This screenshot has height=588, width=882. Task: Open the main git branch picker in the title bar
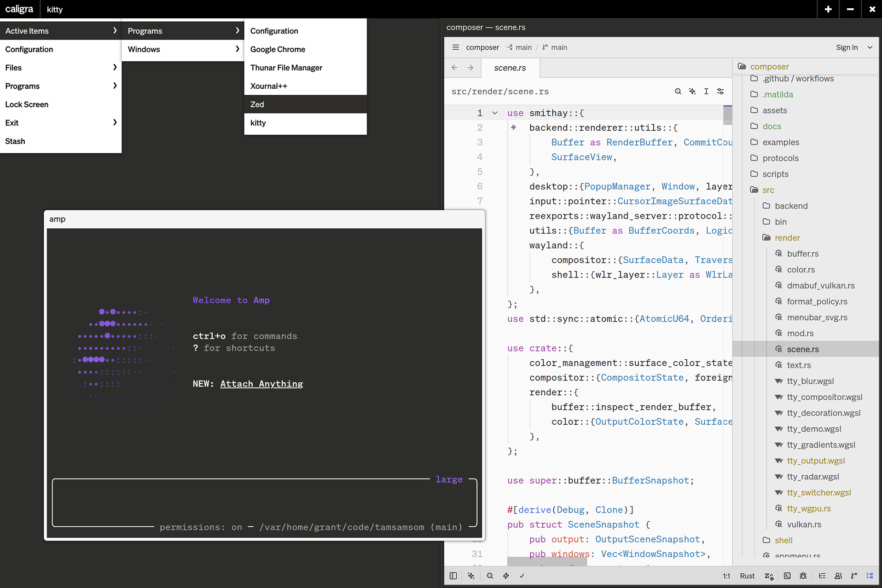[555, 47]
